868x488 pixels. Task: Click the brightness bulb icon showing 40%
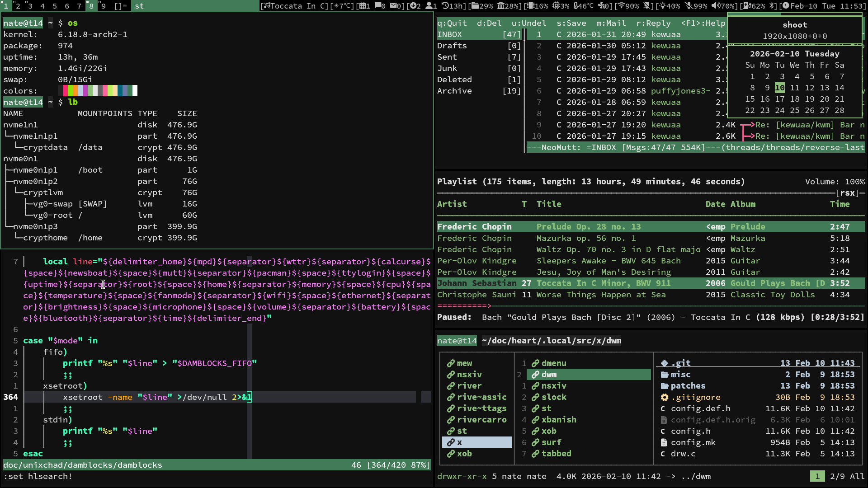pos(663,6)
